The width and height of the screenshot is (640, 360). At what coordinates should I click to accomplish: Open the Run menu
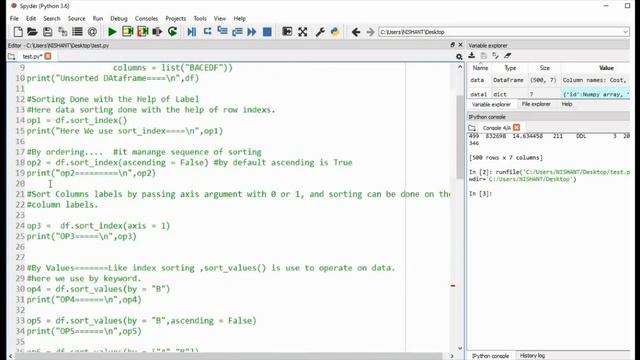98,18
